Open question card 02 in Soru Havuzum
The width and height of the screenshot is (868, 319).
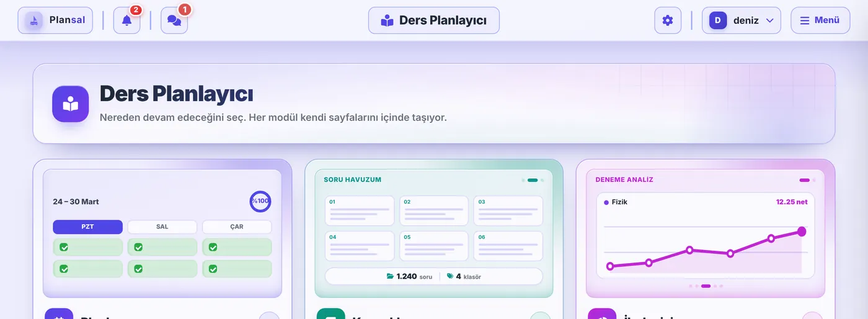[434, 211]
